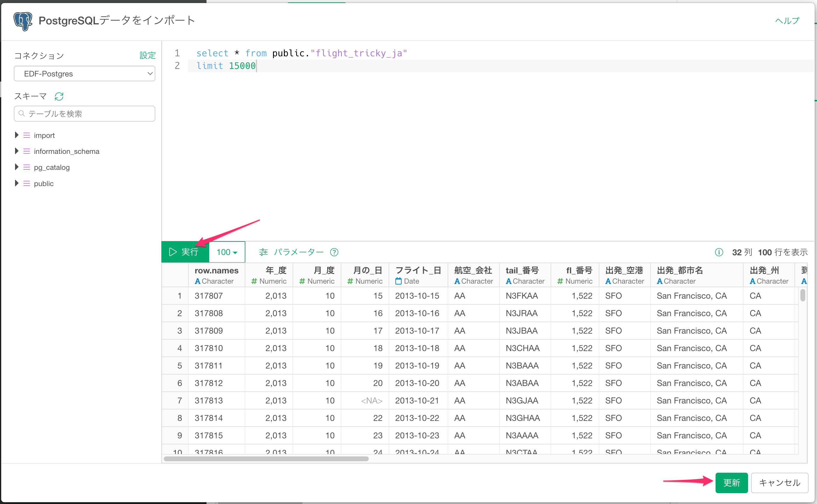Viewport: 817px width, 504px height.
Task: Click the schema refresh icon
Action: 59,96
